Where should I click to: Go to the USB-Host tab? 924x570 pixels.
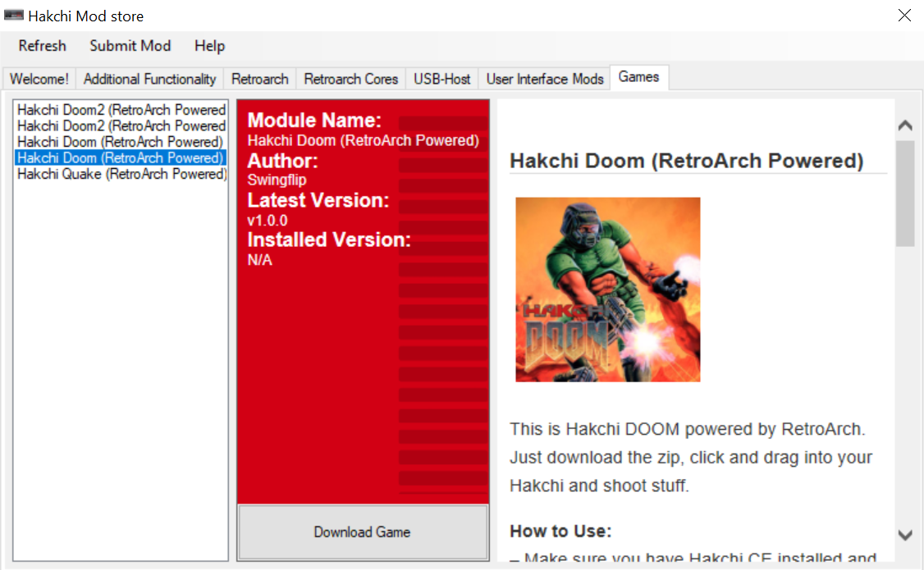click(x=442, y=79)
